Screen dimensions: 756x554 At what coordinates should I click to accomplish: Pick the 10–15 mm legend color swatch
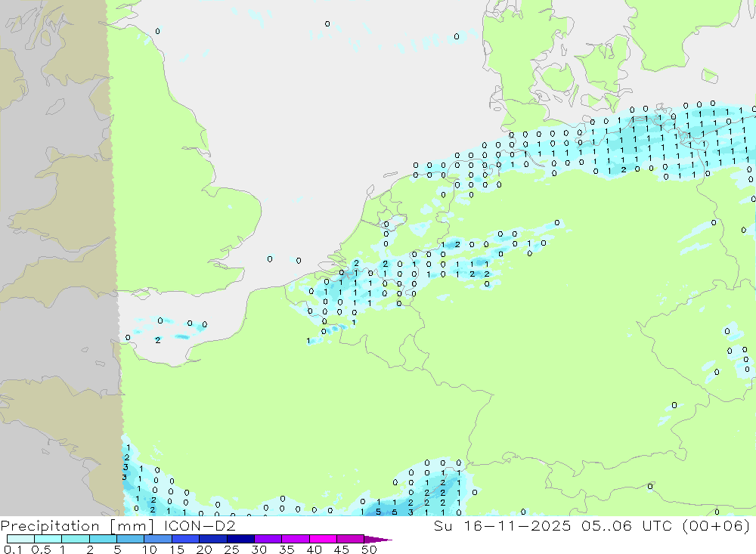tap(158, 539)
